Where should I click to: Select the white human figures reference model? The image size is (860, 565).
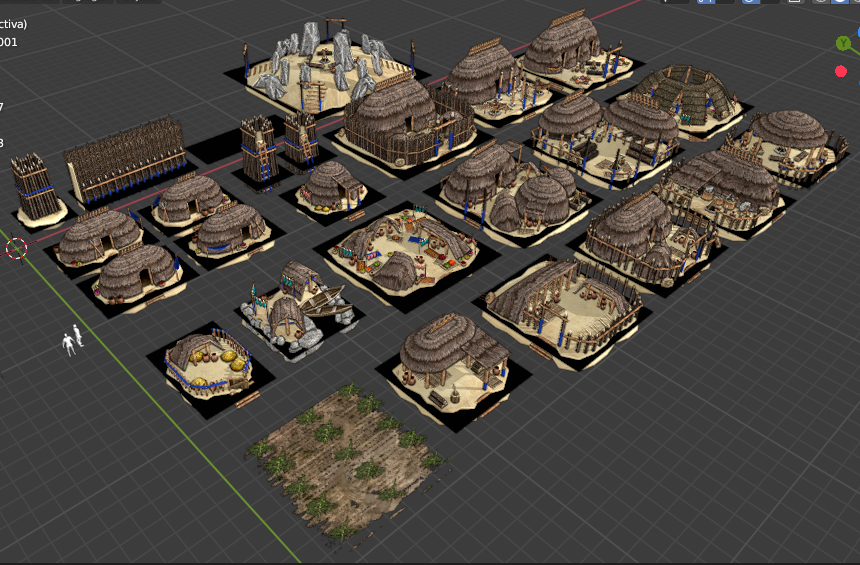72,341
